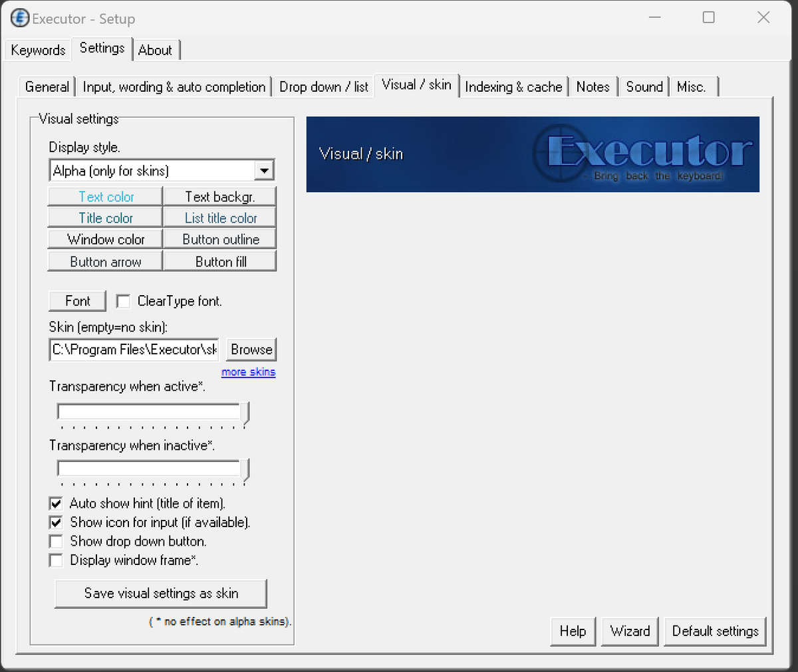Open the Keywords tab

pyautogui.click(x=38, y=50)
